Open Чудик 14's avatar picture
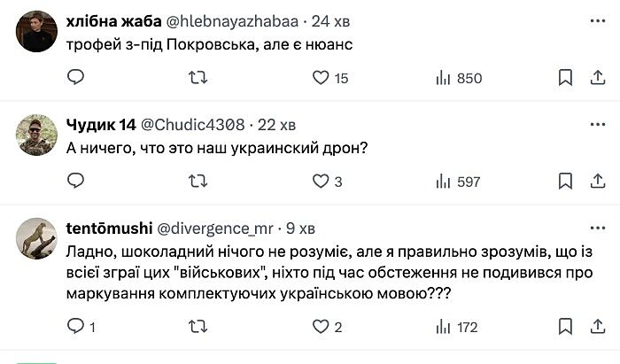 point(37,134)
